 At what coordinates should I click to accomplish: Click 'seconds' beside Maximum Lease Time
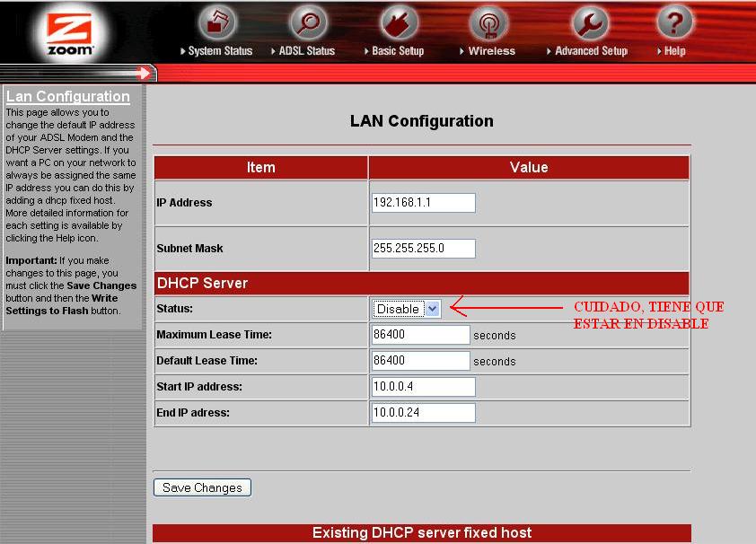(x=495, y=336)
